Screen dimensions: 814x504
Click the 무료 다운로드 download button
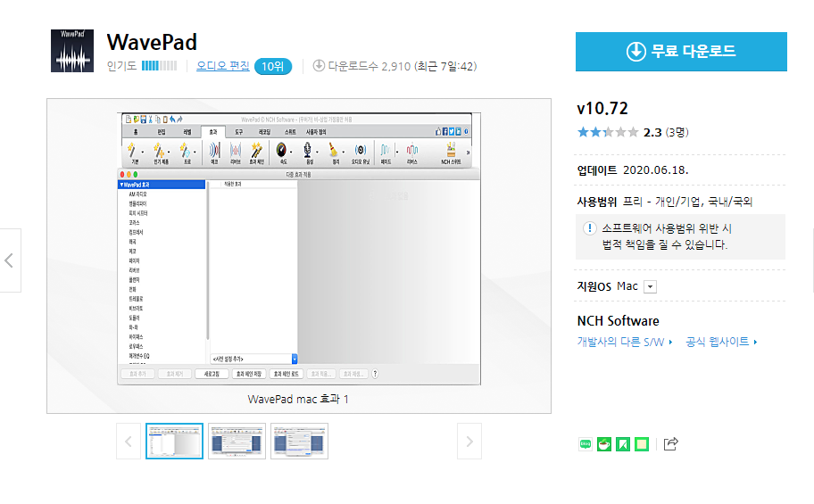[x=681, y=52]
